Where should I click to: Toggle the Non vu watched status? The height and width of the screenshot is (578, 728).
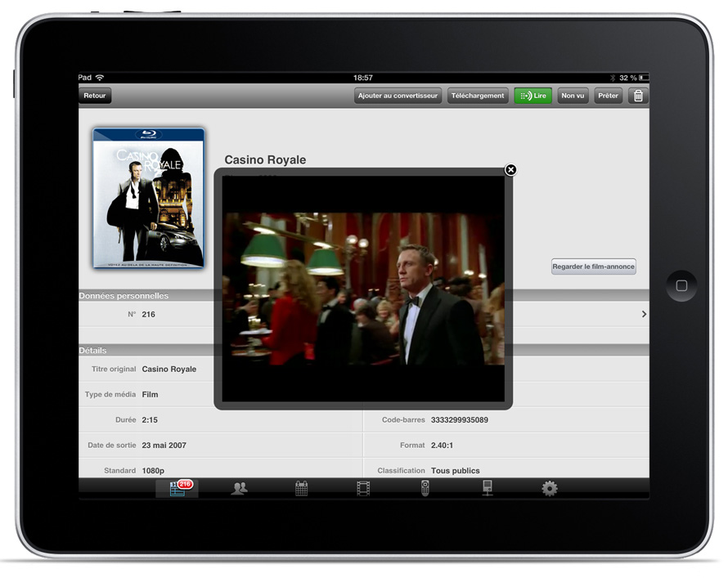click(x=573, y=96)
